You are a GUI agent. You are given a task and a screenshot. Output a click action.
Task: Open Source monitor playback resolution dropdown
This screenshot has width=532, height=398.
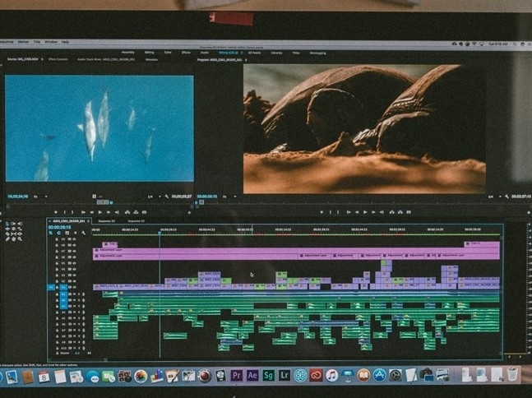151,197
